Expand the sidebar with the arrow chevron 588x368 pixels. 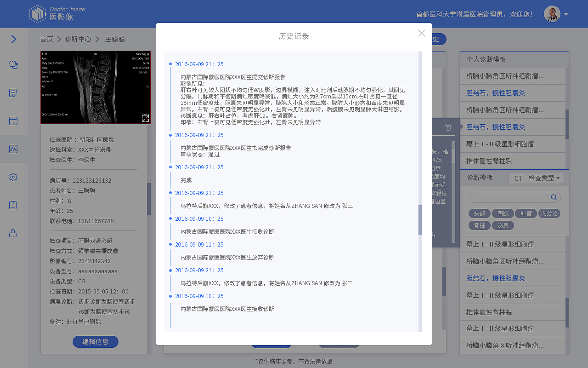pos(14,39)
